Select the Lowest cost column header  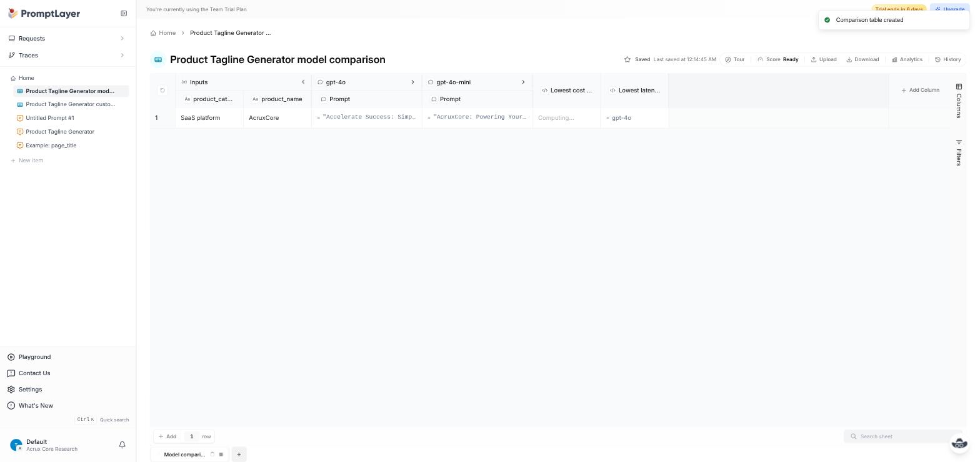567,91
